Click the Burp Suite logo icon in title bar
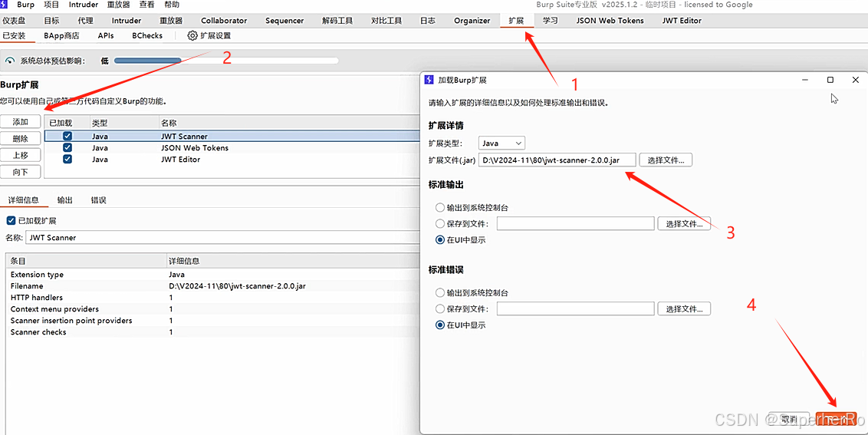Viewport: 868px width, 435px height. (x=5, y=5)
